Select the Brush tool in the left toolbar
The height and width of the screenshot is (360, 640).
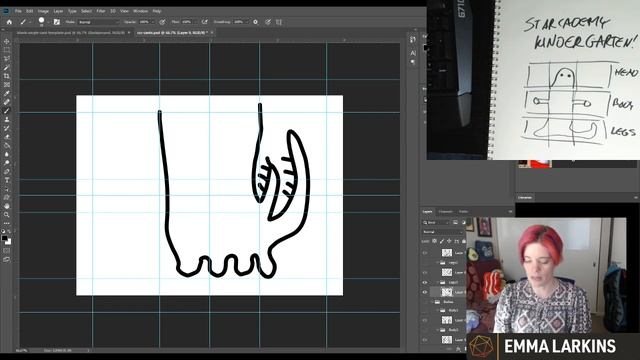click(7, 111)
